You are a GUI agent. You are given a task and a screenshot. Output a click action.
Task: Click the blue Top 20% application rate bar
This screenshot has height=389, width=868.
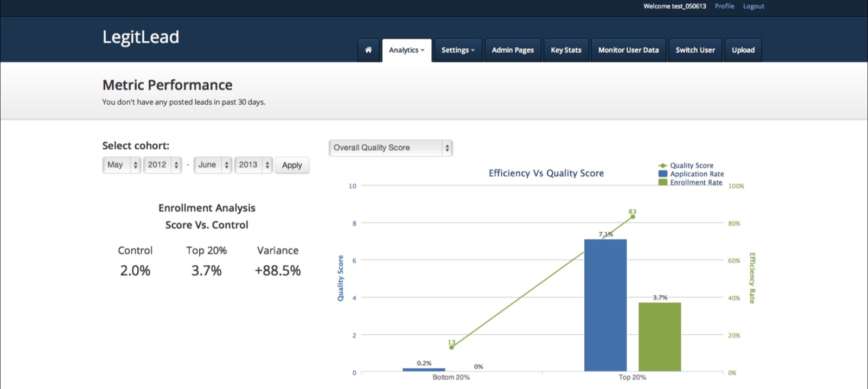click(x=605, y=305)
